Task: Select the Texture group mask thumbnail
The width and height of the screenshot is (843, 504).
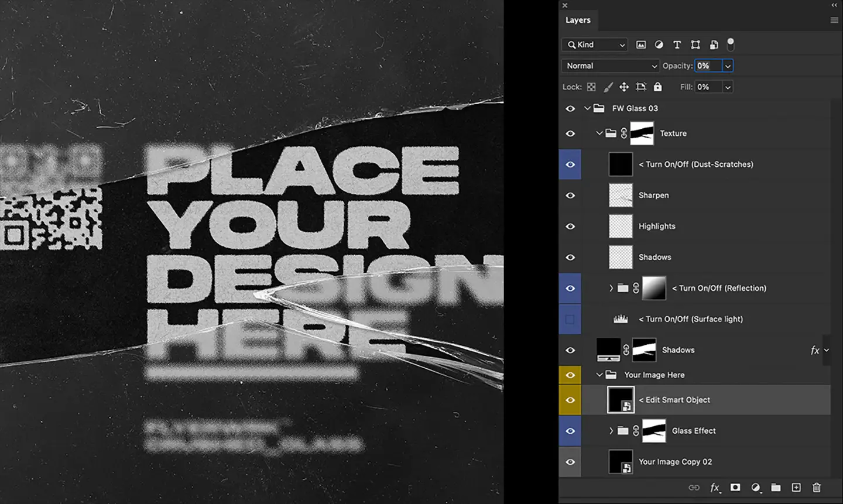Action: [642, 133]
